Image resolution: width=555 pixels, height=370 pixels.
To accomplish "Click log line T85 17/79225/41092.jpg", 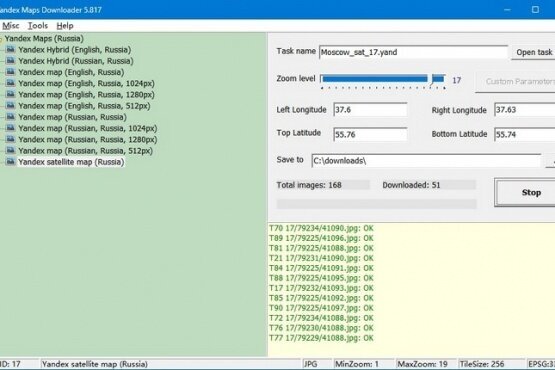I will pos(321,298).
